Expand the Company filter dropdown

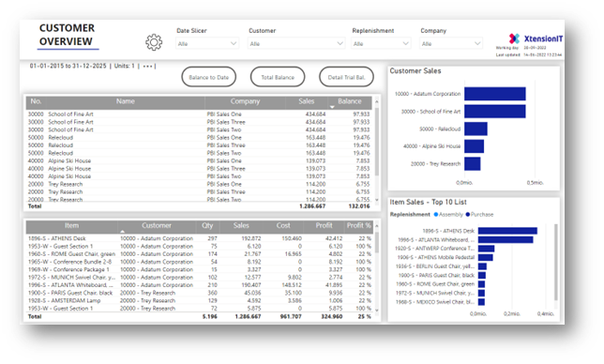coord(451,43)
